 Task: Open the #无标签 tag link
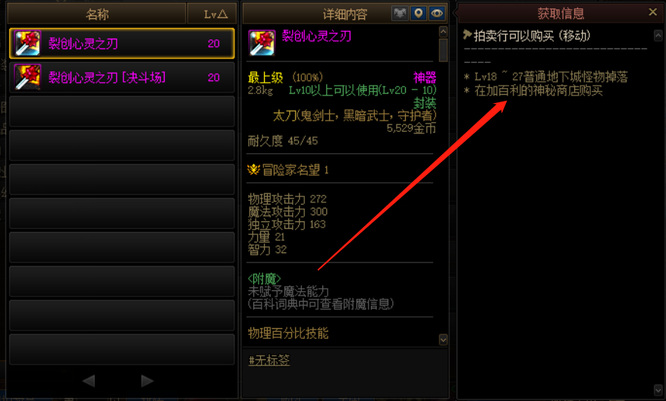(269, 361)
